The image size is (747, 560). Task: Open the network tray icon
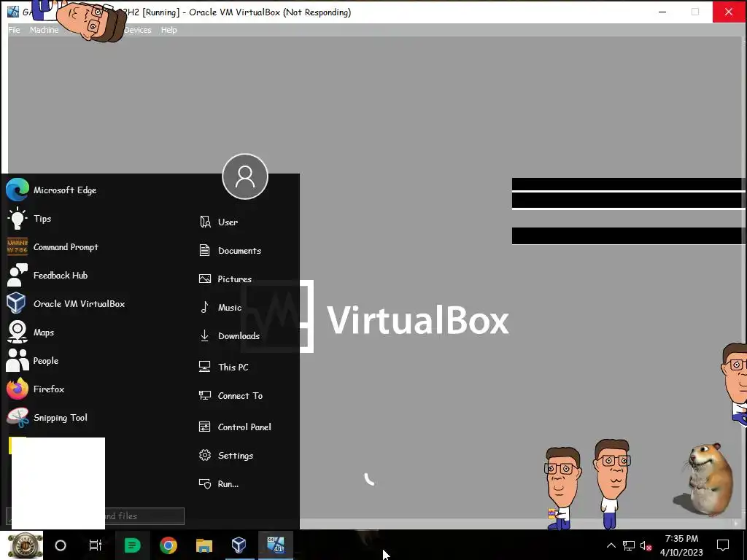click(628, 545)
